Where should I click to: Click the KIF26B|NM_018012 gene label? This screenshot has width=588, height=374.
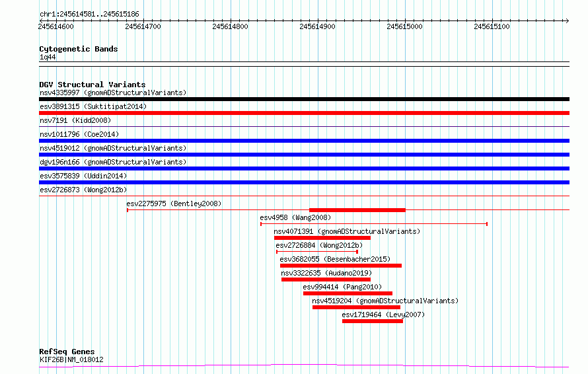(x=71, y=359)
